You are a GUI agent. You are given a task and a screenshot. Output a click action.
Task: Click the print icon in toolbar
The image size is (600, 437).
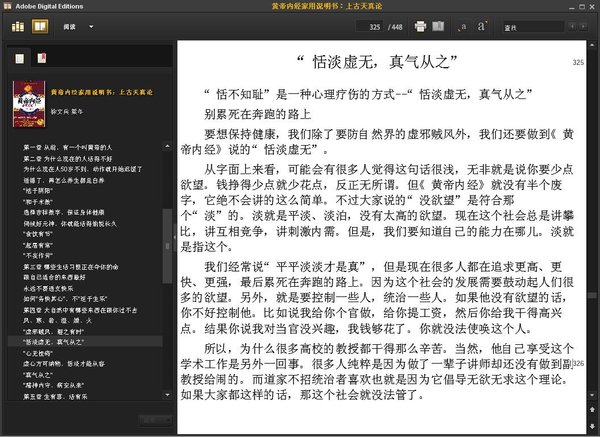click(421, 25)
